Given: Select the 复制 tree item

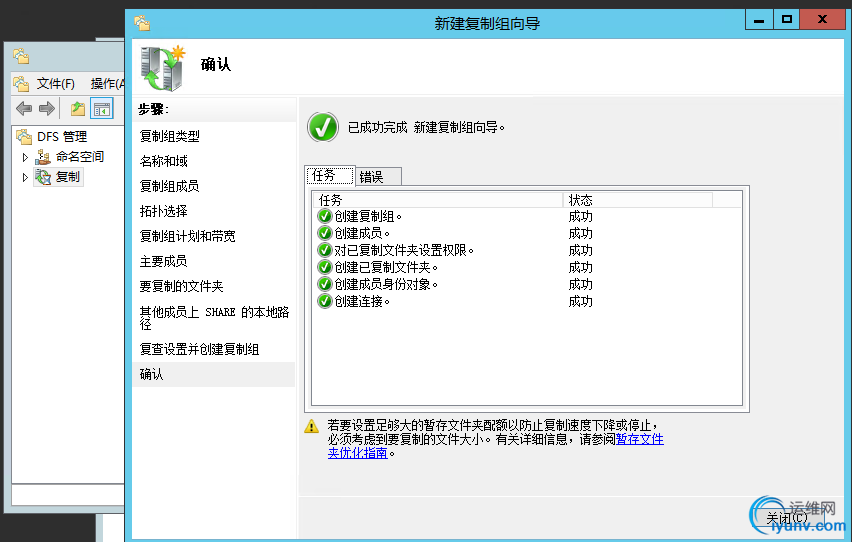Looking at the screenshot, I should coord(67,177).
